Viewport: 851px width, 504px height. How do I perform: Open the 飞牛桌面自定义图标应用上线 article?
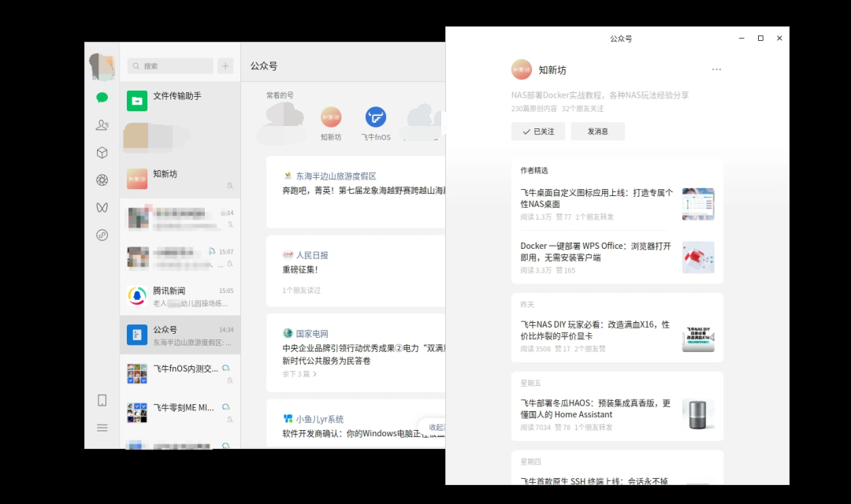[x=596, y=198]
